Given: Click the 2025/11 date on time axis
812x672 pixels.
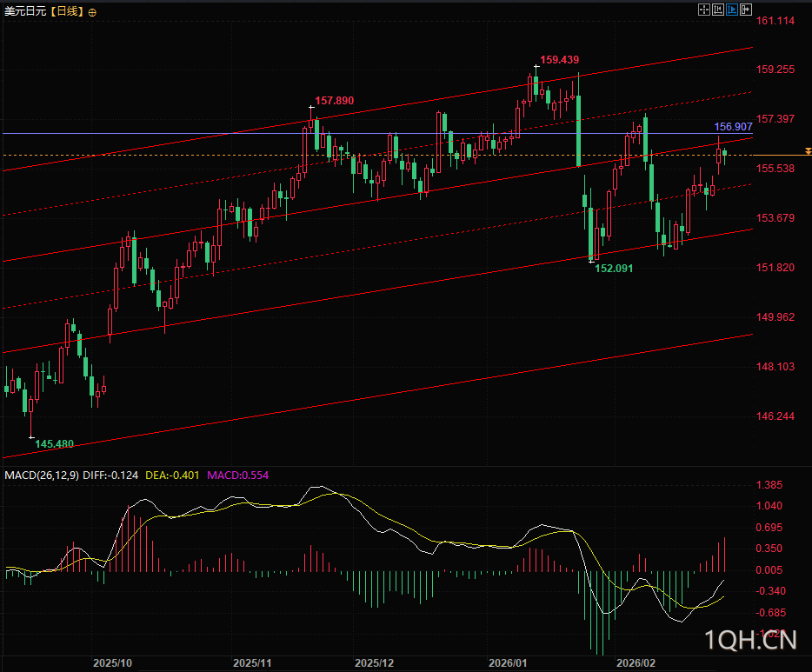Looking at the screenshot, I should pos(253,662).
